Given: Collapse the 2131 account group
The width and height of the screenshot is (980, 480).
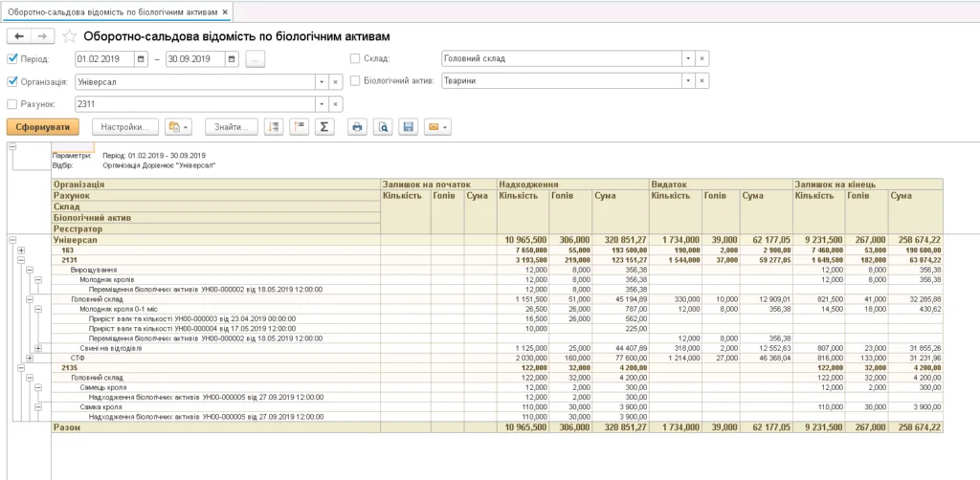Looking at the screenshot, I should [21, 260].
